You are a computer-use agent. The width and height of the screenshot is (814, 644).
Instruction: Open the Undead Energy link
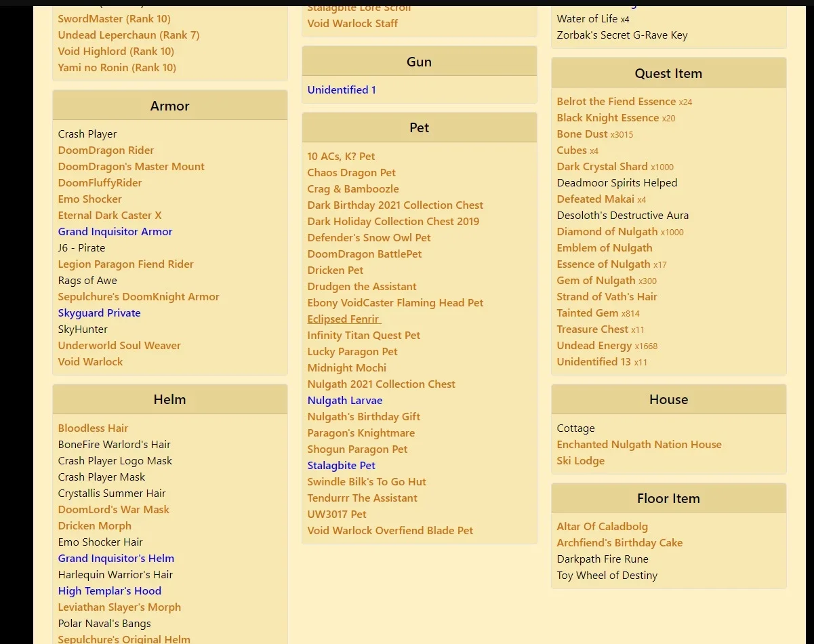[594, 346]
